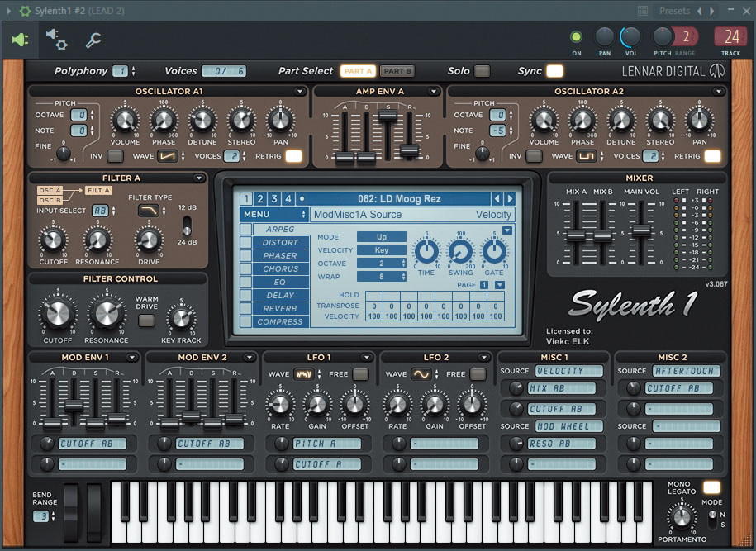The image size is (756, 551).
Task: Click the arpeggiator Time knob
Action: click(x=426, y=251)
